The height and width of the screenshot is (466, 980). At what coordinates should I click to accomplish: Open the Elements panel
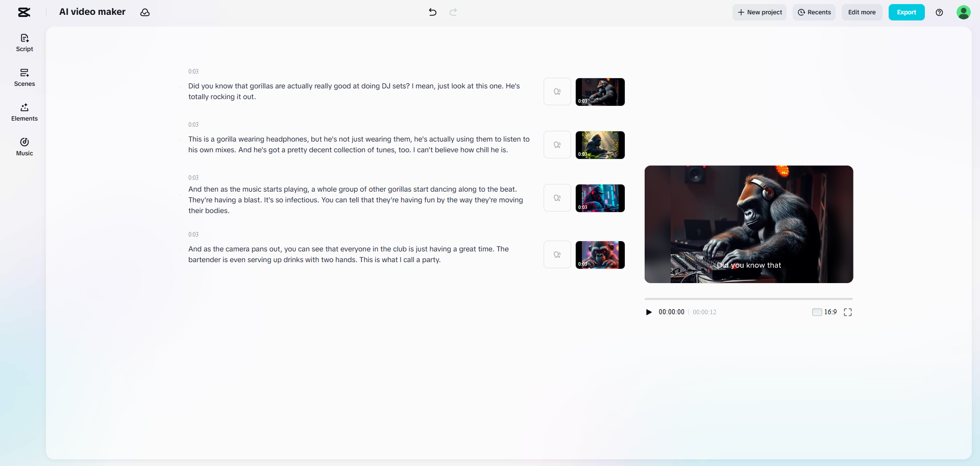pos(24,112)
